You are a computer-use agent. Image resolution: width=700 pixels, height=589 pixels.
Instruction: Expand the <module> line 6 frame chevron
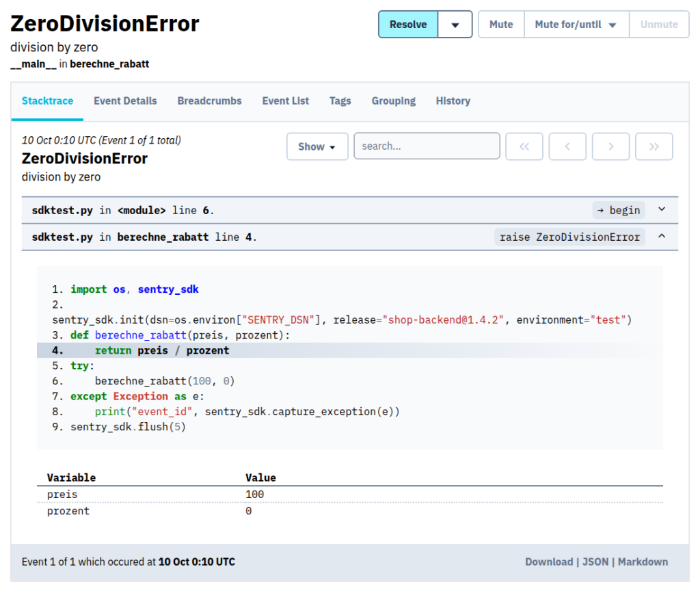click(x=662, y=209)
